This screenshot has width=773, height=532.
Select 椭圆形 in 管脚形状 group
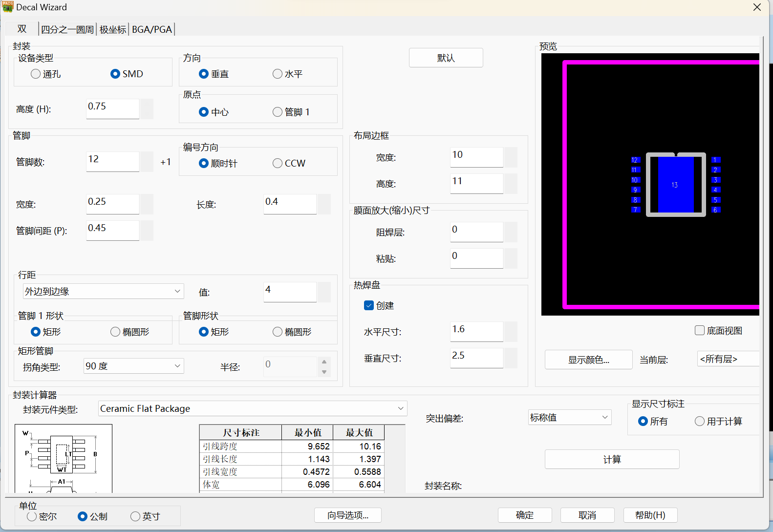point(292,332)
